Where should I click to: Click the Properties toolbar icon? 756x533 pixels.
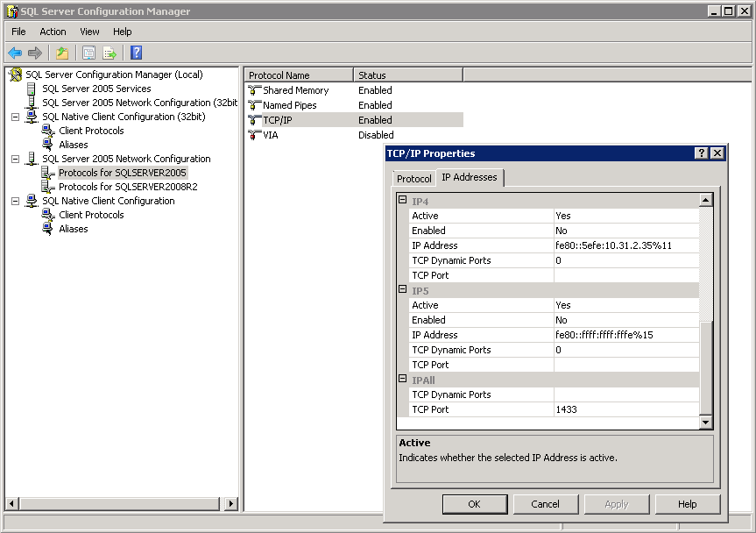point(88,53)
